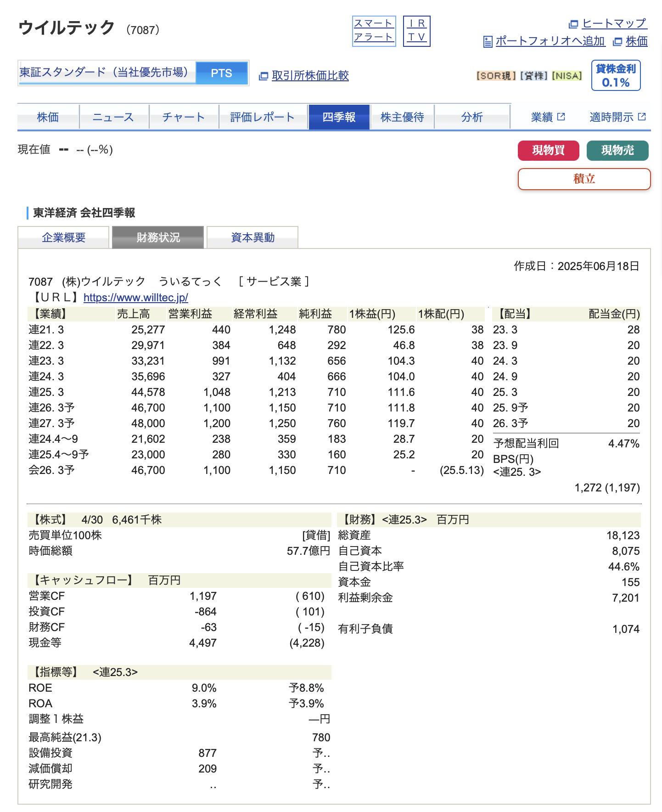The width and height of the screenshot is (662, 812).
Task: Click the window icon beside 取引所株価比較
Action: [264, 76]
